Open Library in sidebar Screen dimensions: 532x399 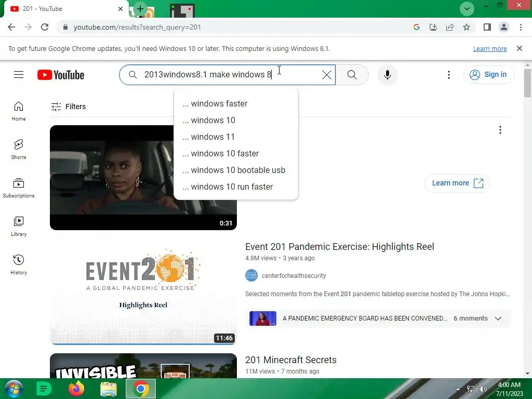(x=19, y=227)
